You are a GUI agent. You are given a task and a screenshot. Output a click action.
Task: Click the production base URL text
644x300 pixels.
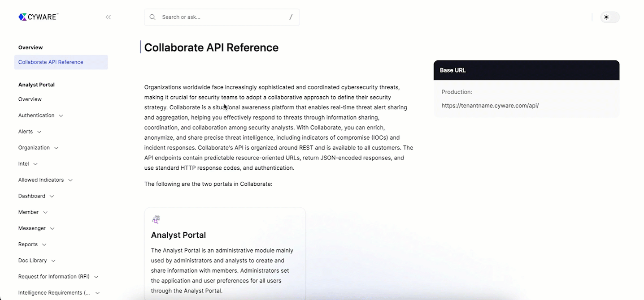[490, 106]
